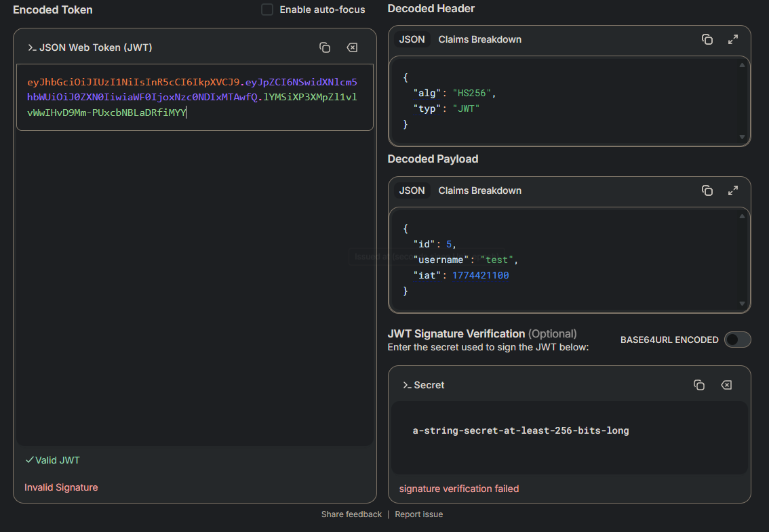Click the id value 5 in payload
The image size is (769, 532).
[x=449, y=244]
